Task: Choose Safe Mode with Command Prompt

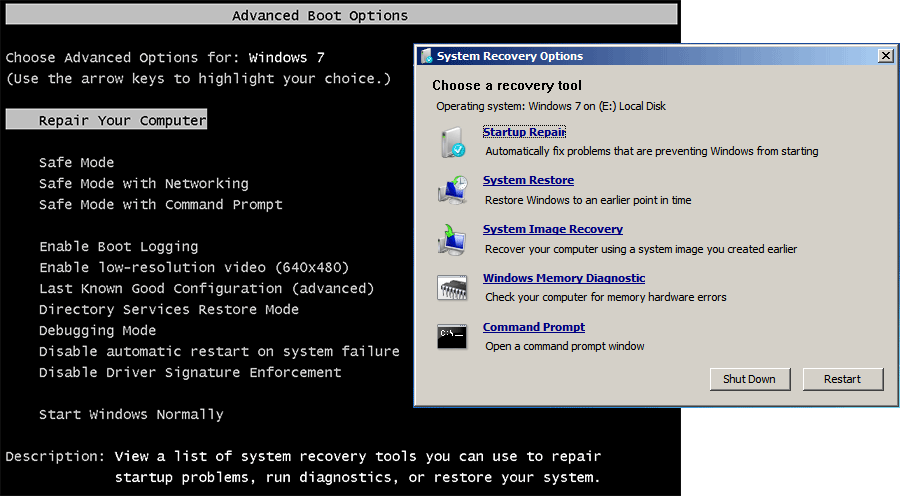Action: point(161,204)
